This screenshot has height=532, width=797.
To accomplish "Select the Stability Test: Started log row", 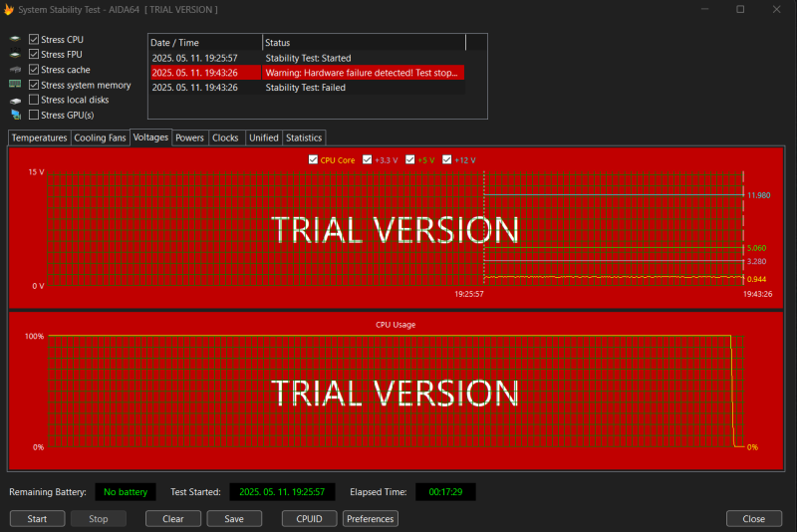I will [308, 58].
